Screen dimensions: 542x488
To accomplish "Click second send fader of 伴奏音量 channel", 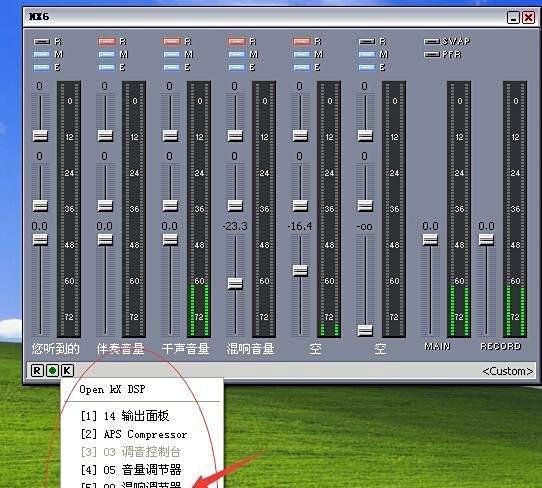I will [x=105, y=206].
